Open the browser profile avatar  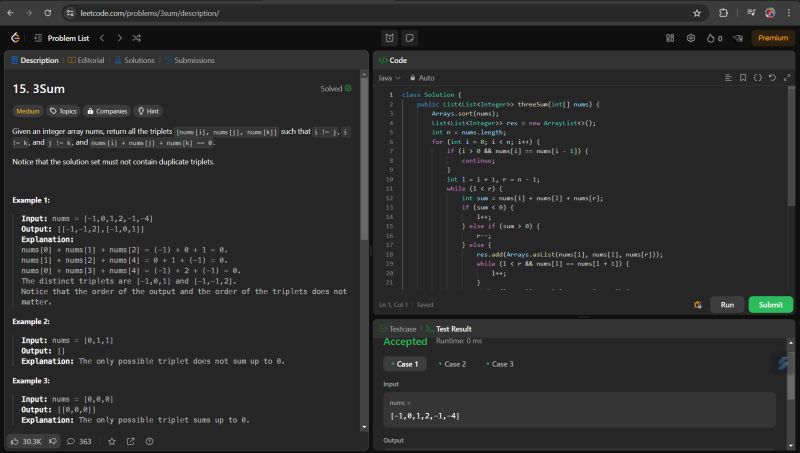click(x=770, y=13)
